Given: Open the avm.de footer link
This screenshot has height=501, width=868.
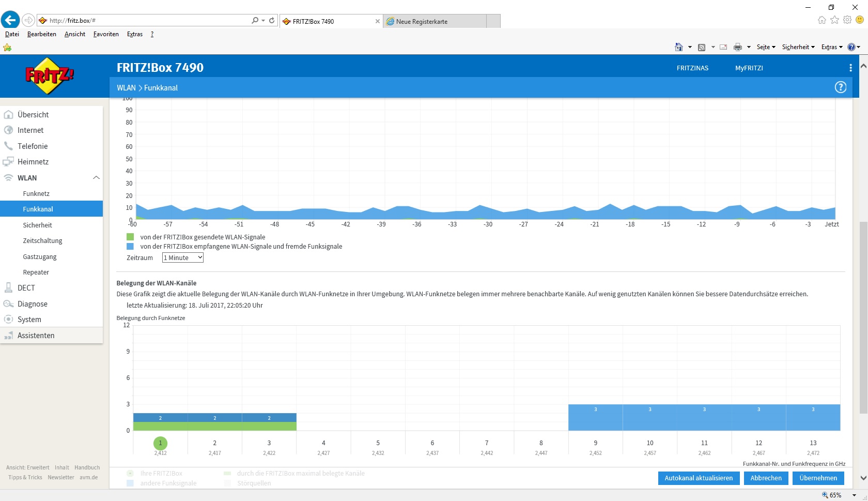Looking at the screenshot, I should [x=89, y=477].
